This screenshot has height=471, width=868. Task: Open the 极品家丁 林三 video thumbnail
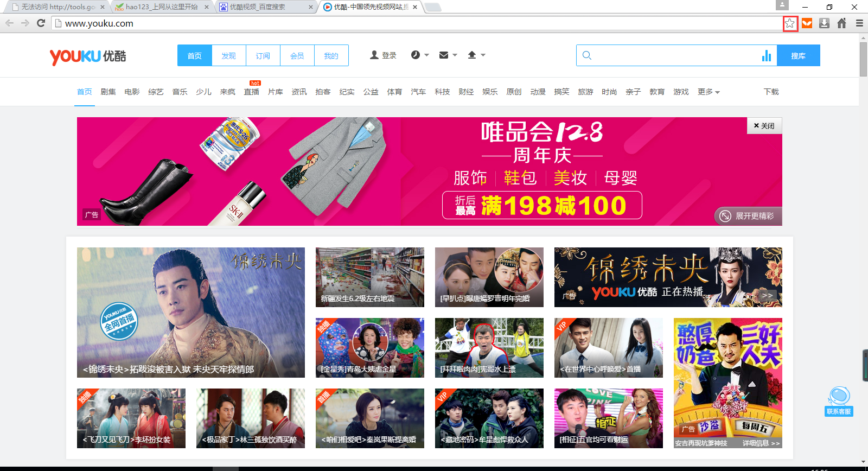(x=251, y=418)
